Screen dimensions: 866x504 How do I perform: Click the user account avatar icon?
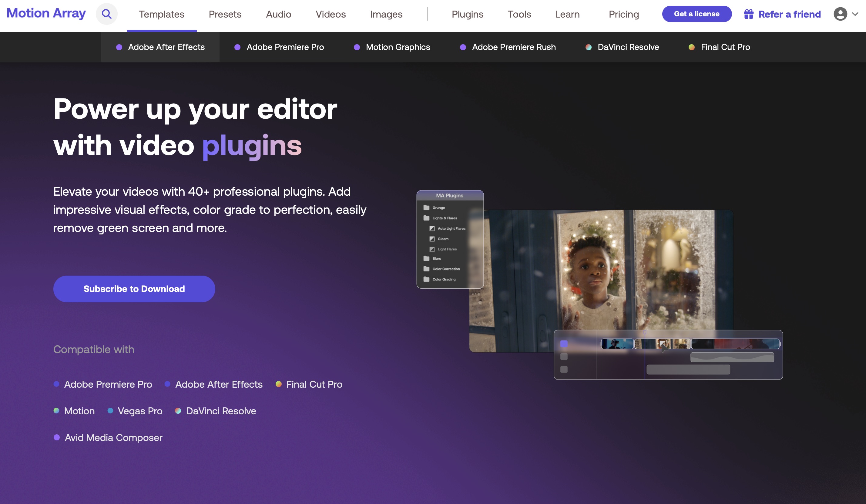click(x=840, y=14)
